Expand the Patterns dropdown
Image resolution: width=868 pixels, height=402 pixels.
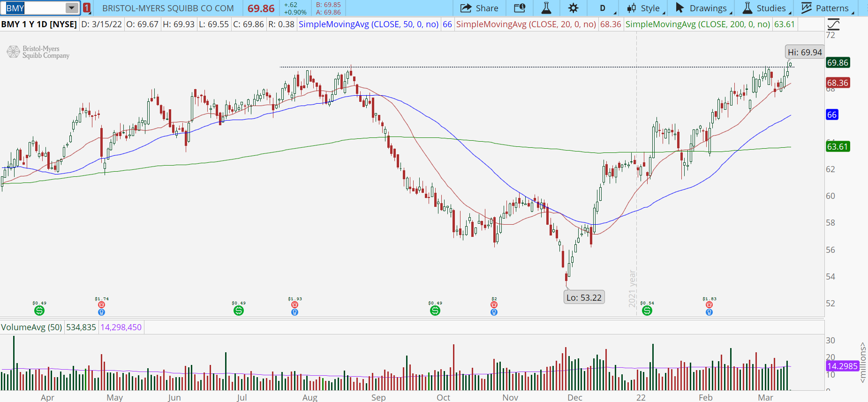click(x=828, y=8)
